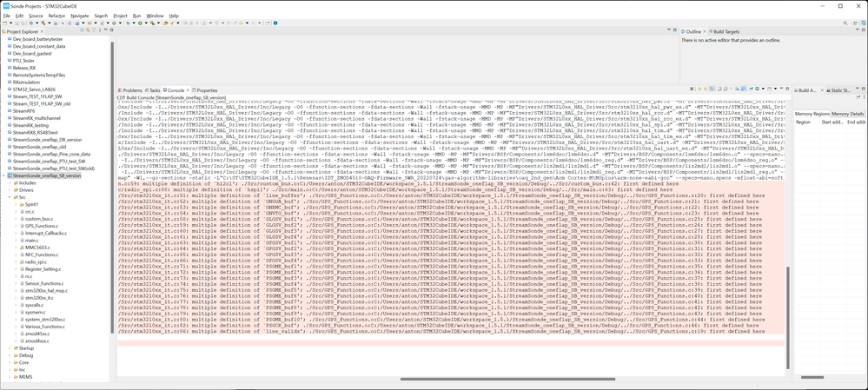Select custom_bus.c file

point(38,219)
